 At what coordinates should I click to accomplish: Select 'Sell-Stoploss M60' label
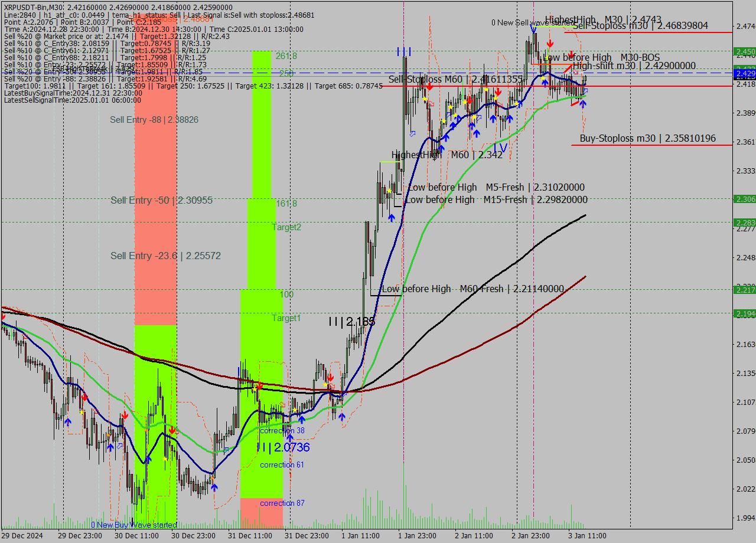[x=455, y=79]
